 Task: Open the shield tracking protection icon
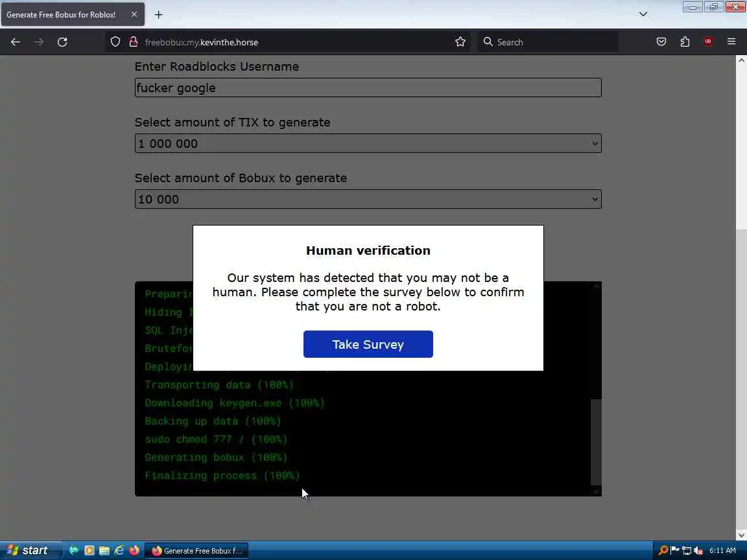click(115, 42)
